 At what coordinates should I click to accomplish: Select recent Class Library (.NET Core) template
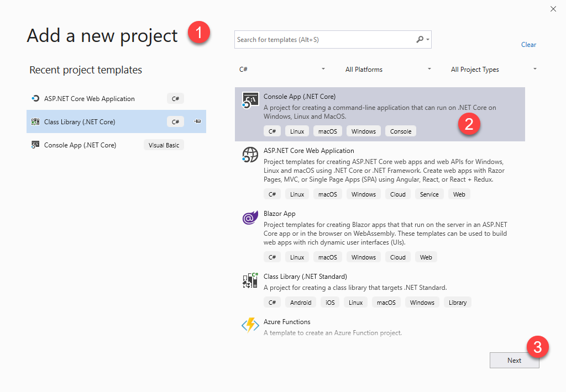(116, 121)
